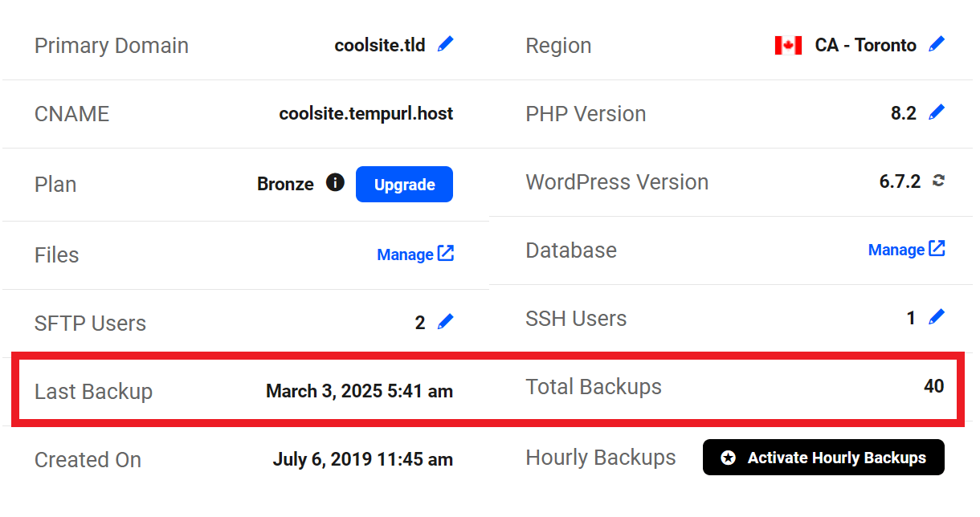Click the Database label
The width and height of the screenshot is (980, 517).
[x=571, y=250]
